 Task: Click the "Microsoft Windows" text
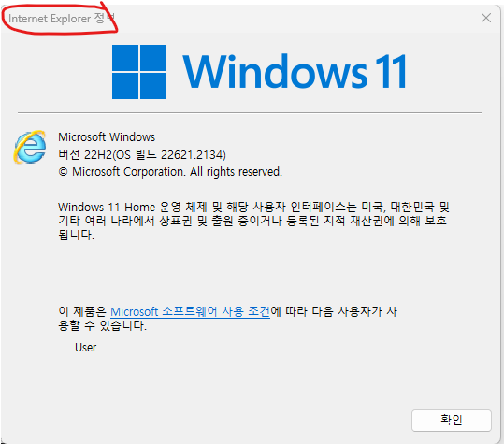(107, 137)
